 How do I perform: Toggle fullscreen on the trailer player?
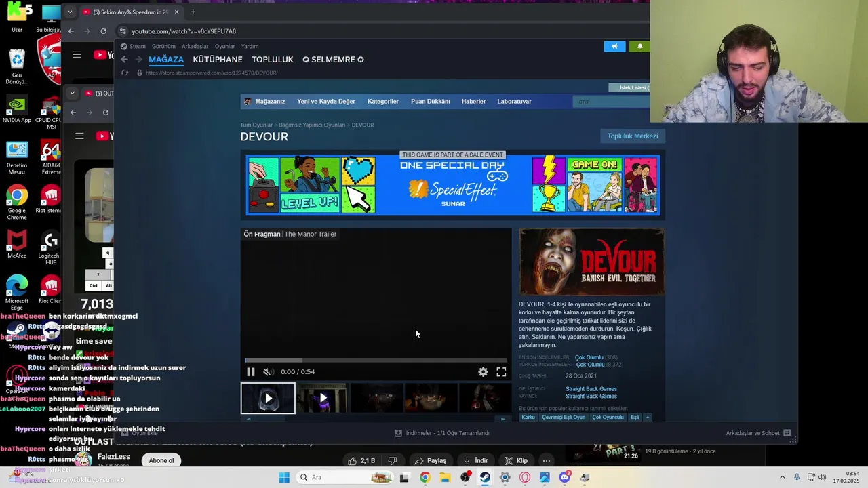tap(501, 371)
